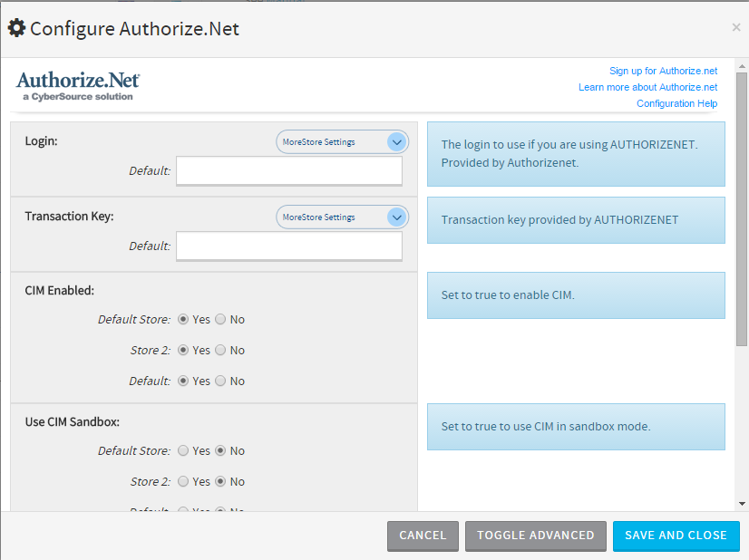Click the Transaction Key Default input field

click(288, 246)
